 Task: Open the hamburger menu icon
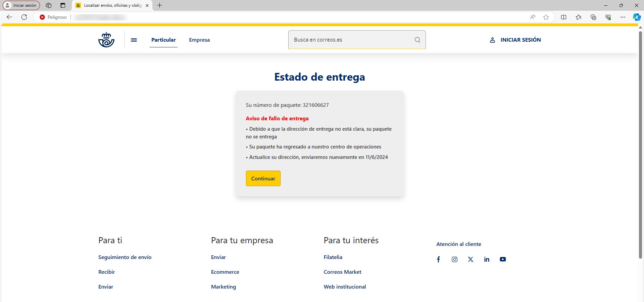click(134, 40)
